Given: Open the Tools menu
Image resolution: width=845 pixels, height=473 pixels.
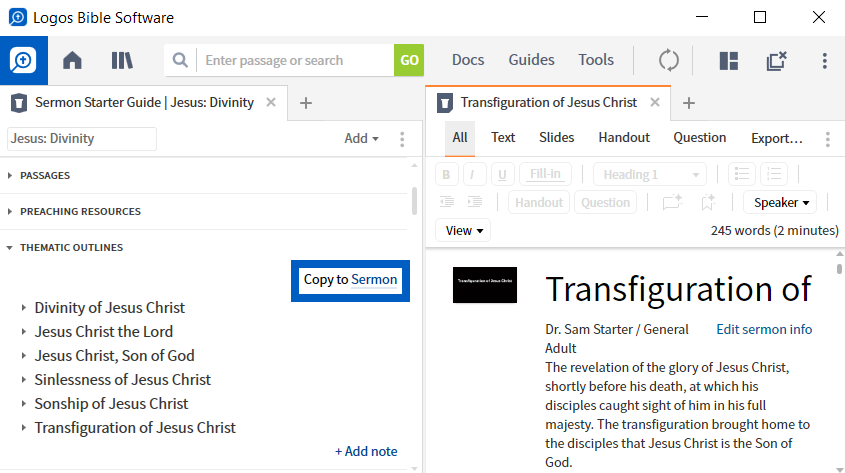Looking at the screenshot, I should [x=596, y=60].
